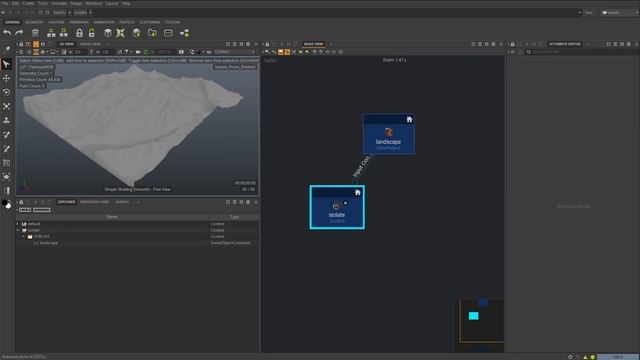This screenshot has width=640, height=360.
Task: Click the back navigation arrow in path bar
Action: 4,13
